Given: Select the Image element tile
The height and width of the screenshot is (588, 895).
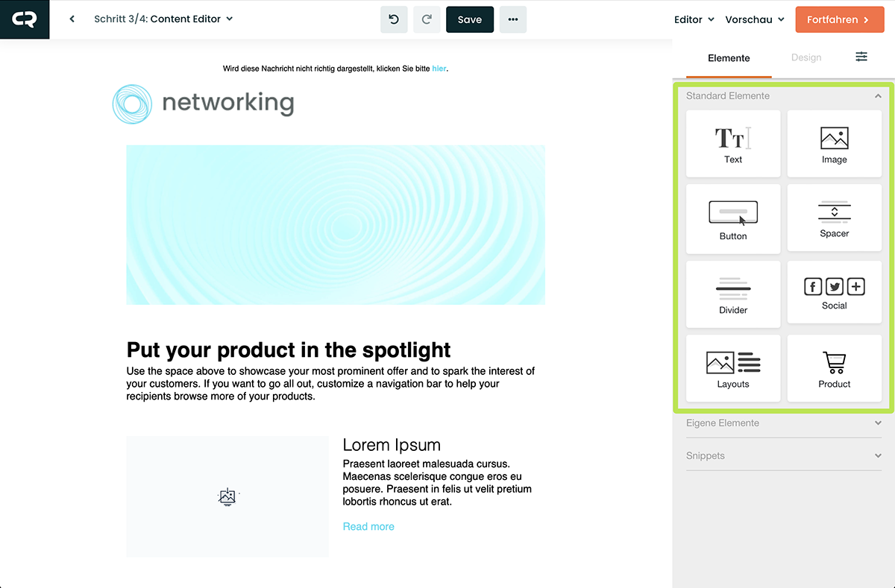Looking at the screenshot, I should 834,144.
